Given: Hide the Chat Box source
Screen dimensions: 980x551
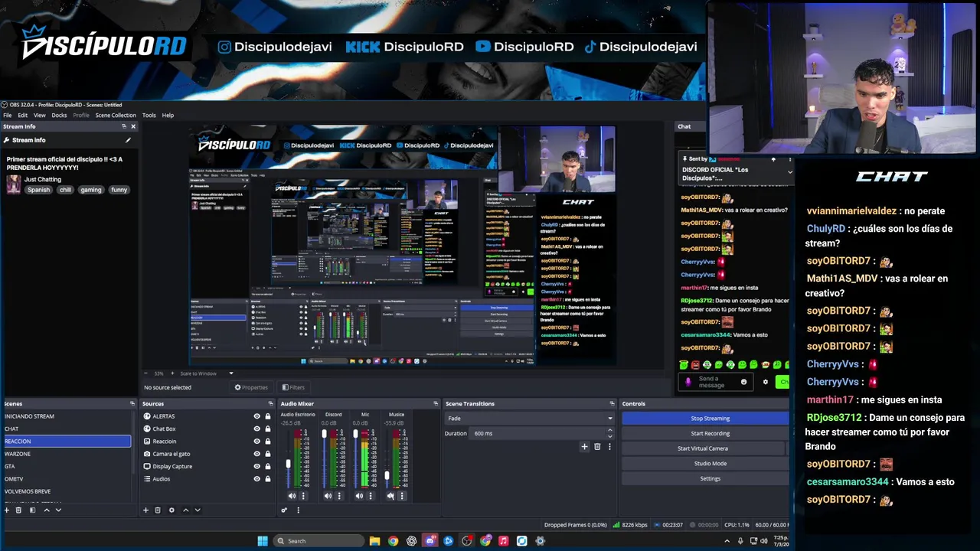Looking at the screenshot, I should (x=256, y=429).
